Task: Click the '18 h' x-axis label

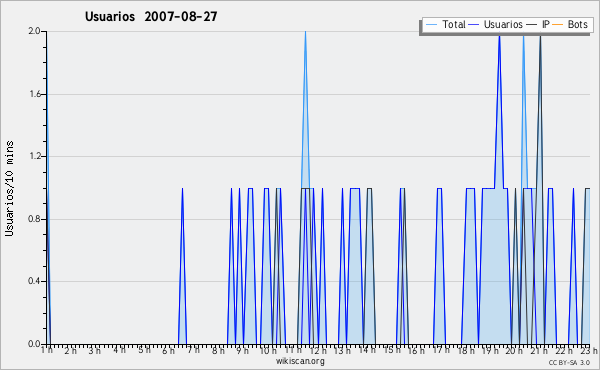Action: [x=466, y=350]
